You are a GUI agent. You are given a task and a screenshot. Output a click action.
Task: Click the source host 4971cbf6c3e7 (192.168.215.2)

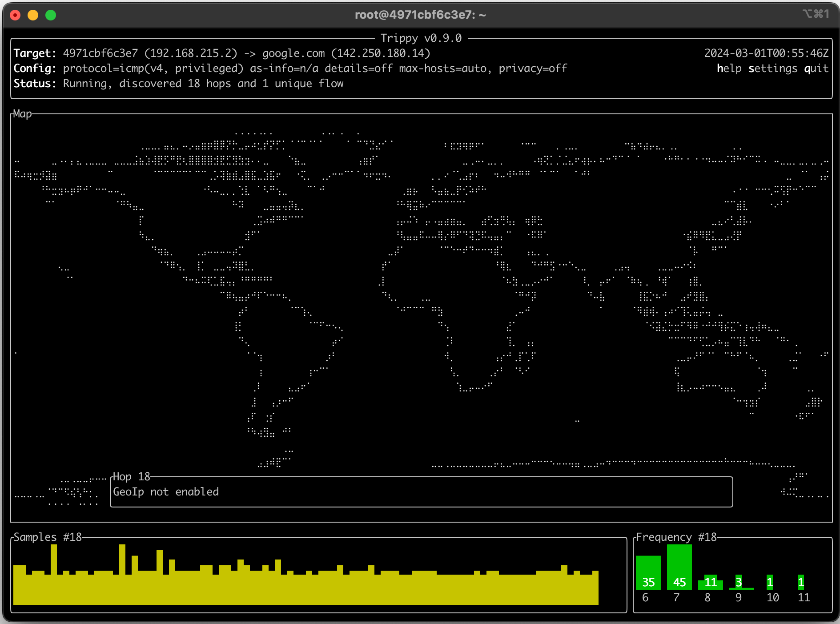[x=150, y=53]
